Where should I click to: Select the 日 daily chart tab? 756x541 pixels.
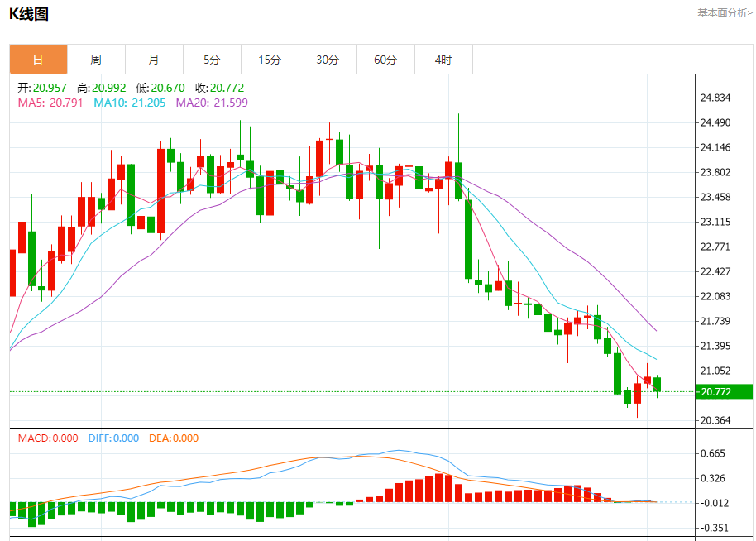pyautogui.click(x=39, y=60)
